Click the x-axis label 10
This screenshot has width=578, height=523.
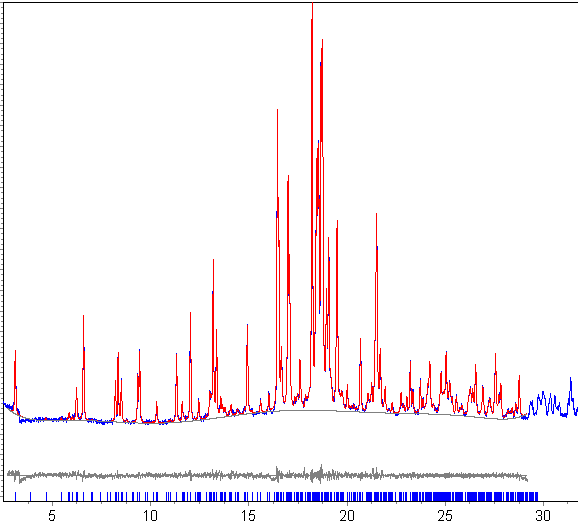coord(150,515)
